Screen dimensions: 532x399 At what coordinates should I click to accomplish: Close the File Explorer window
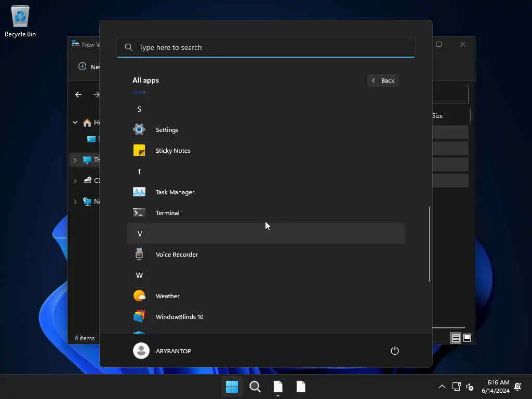(463, 44)
